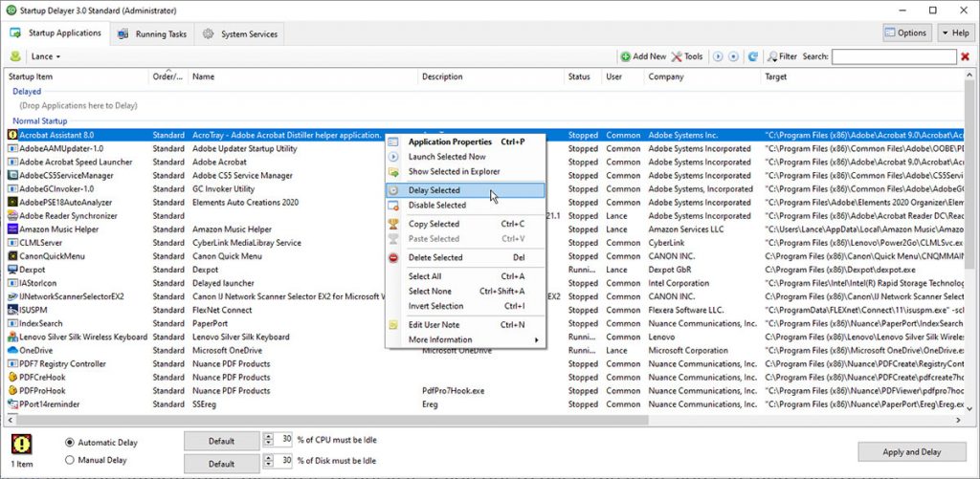The width and height of the screenshot is (980, 479).
Task: Switch to the Running Tasks tab
Action: point(153,34)
